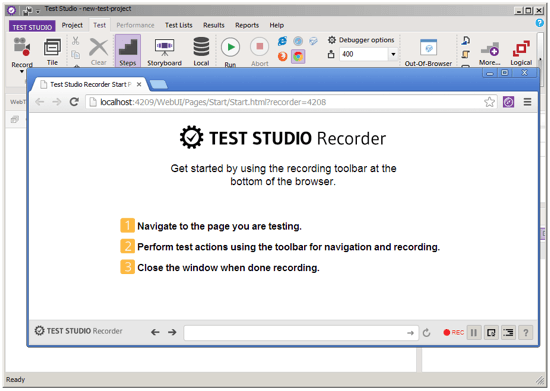The image size is (550, 391).
Task: Select the Firefox browser icon
Action: (282, 56)
